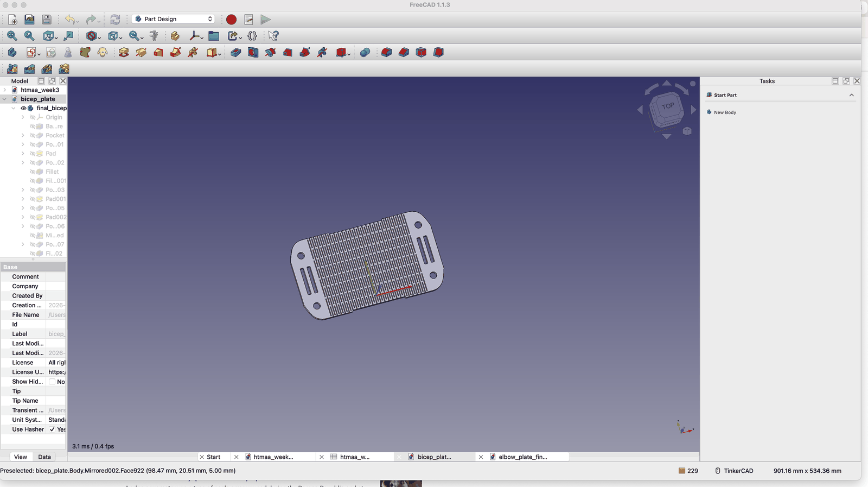
Task: Click the License URL property value
Action: click(56, 372)
